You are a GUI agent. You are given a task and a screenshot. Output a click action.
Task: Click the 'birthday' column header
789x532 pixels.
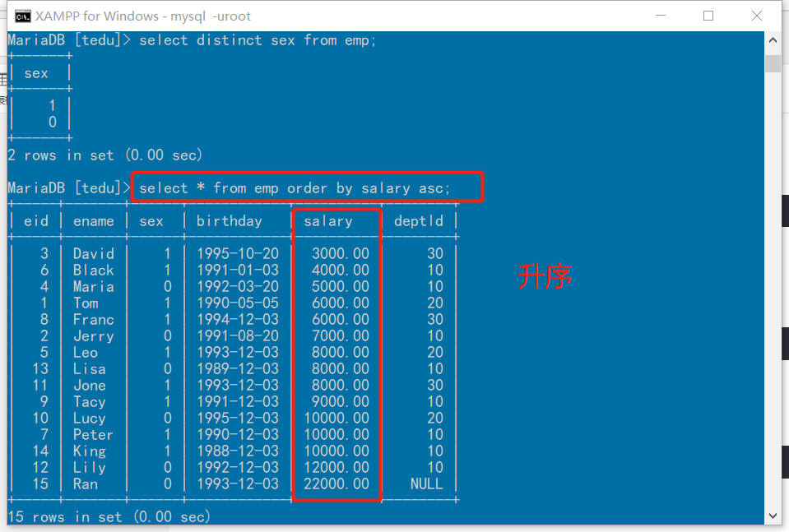(x=230, y=221)
